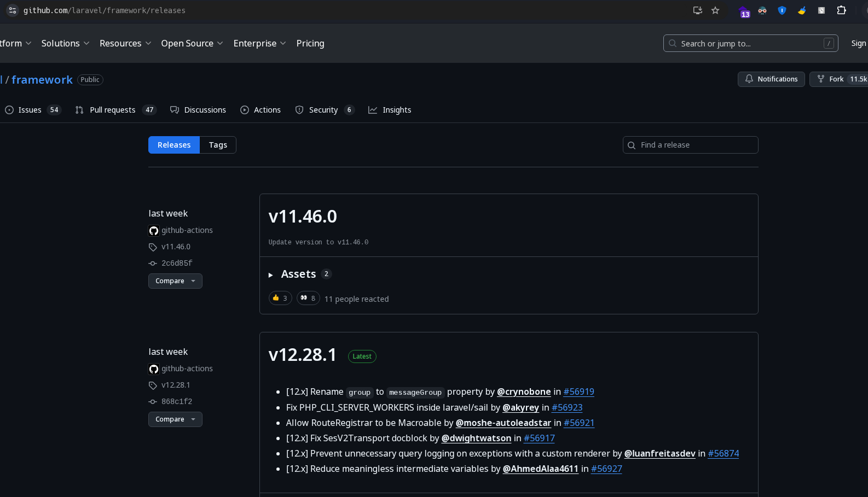Viewport: 868px width, 497px height.
Task: Click the search magnifier icon in header
Action: [673, 43]
